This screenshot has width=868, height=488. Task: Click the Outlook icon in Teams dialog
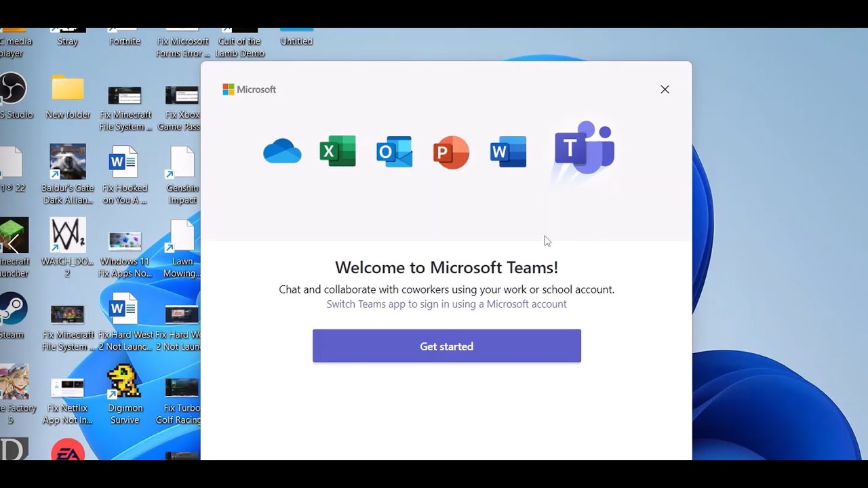[x=395, y=151]
